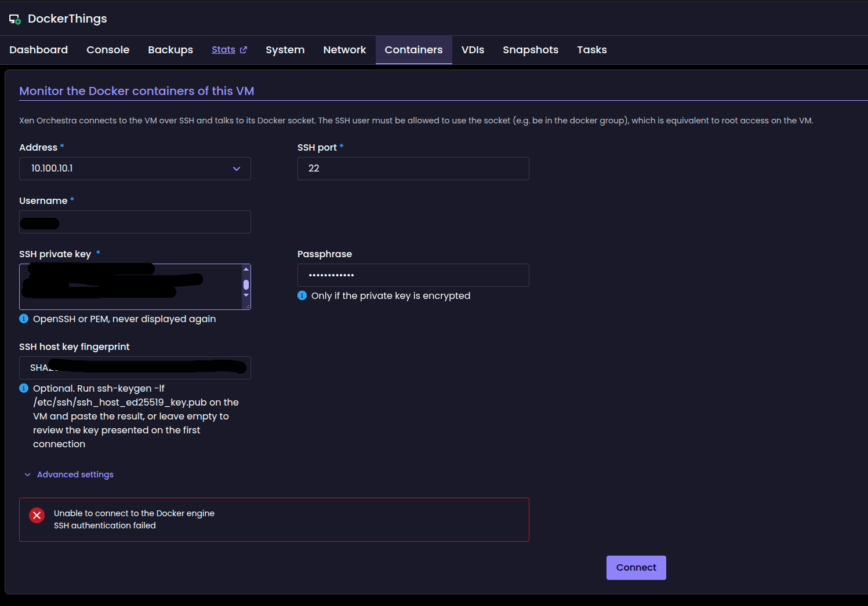Click the red error icon in alert
Image resolution: width=868 pixels, height=606 pixels.
37,515
